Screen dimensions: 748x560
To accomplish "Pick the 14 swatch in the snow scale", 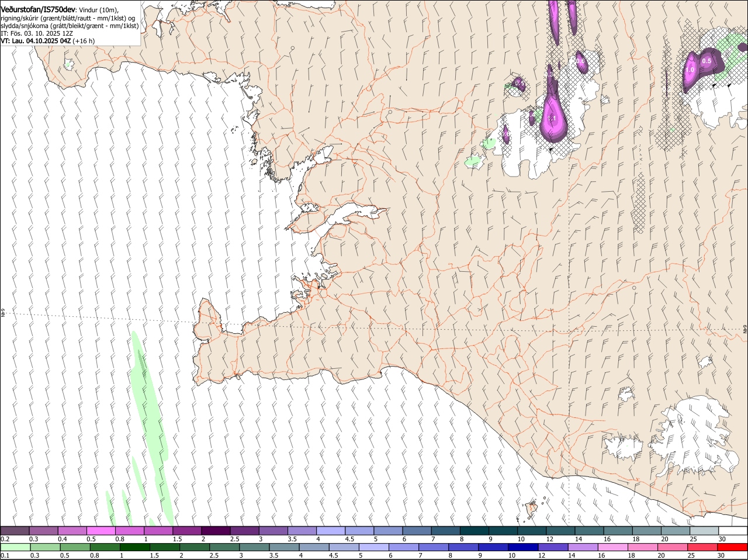I will [x=589, y=531].
